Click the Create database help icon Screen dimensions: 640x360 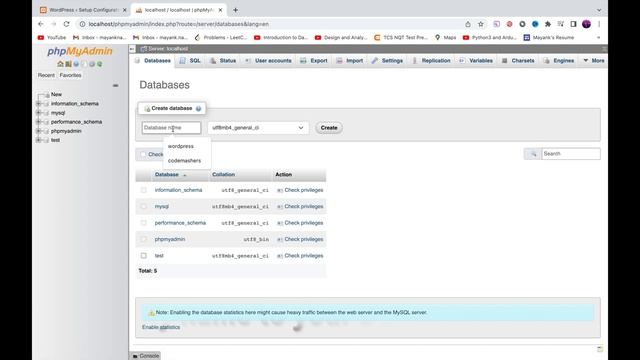point(198,109)
